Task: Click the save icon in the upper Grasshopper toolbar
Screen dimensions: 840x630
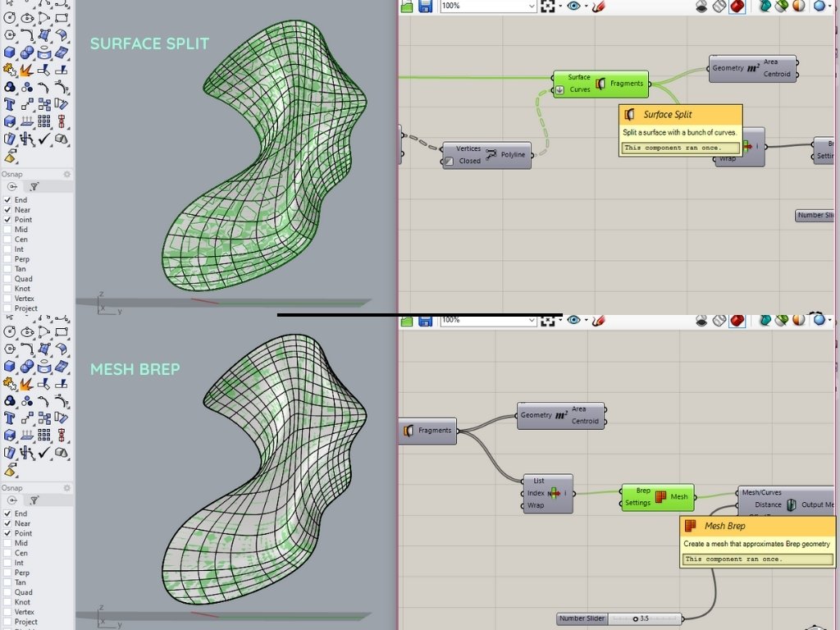Action: (425, 7)
